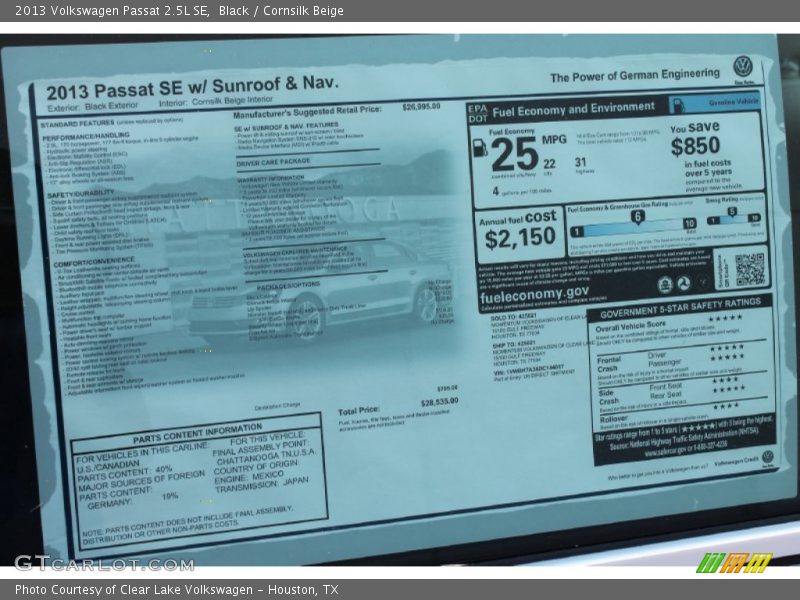This screenshot has height=600, width=800.
Task: Click the total price value $28,535.00
Action: click(x=439, y=402)
